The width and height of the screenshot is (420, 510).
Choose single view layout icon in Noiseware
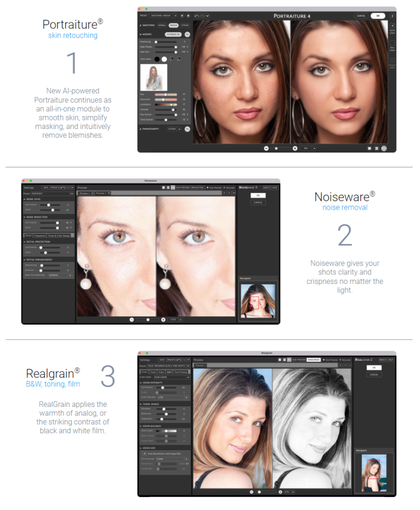(x=163, y=188)
